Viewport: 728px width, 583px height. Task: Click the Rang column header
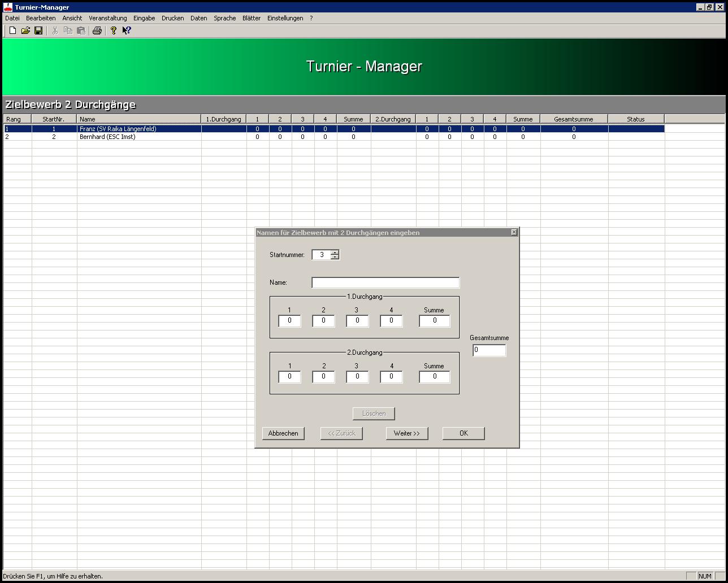pyautogui.click(x=18, y=119)
